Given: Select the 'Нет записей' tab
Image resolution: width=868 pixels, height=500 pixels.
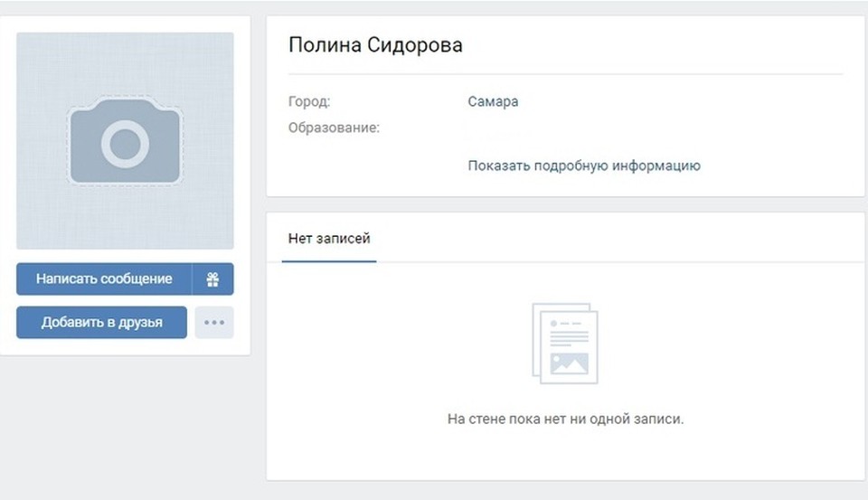Looking at the screenshot, I should click(329, 239).
